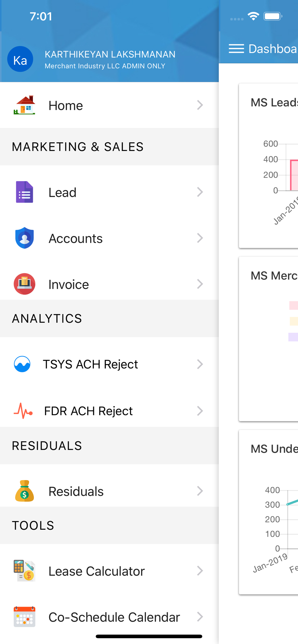Expand the Accounts row chevron

(200, 238)
